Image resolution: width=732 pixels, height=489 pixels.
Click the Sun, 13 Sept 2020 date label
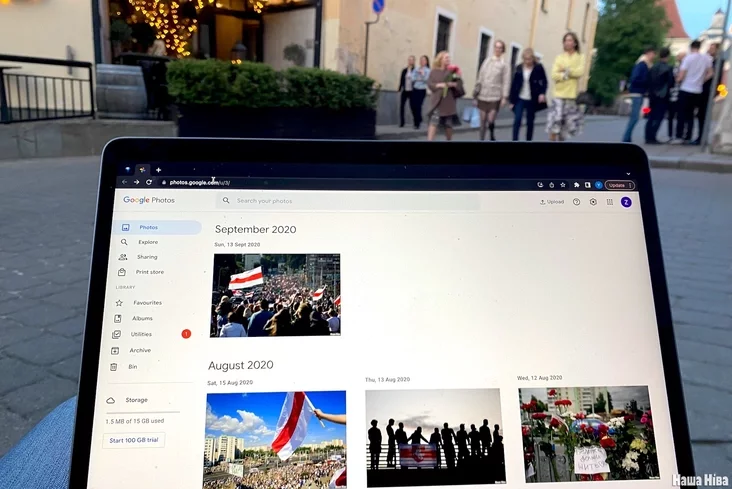click(237, 244)
